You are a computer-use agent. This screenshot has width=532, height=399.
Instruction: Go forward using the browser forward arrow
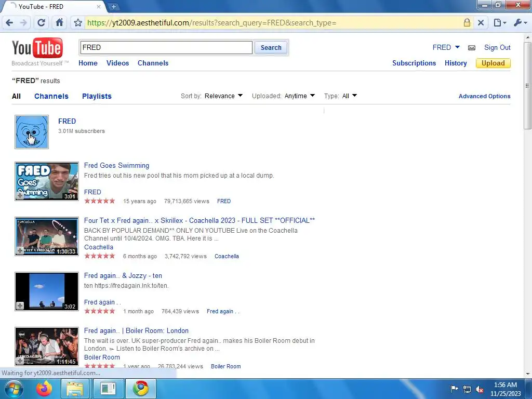pos(23,23)
